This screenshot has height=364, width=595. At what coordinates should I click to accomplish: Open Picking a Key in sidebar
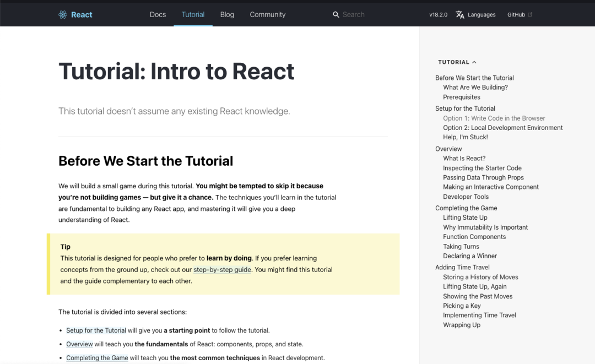[x=462, y=306]
